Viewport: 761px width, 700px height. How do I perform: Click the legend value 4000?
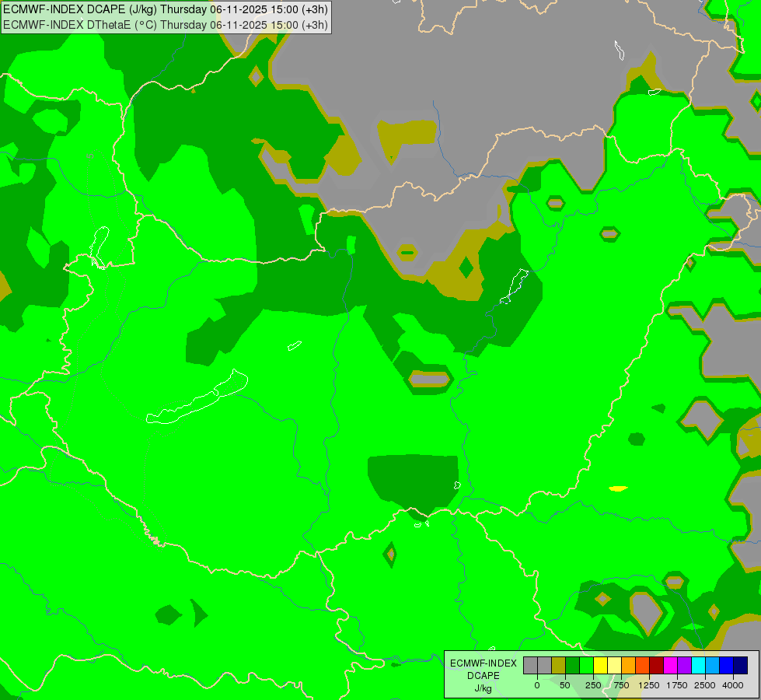(733, 685)
